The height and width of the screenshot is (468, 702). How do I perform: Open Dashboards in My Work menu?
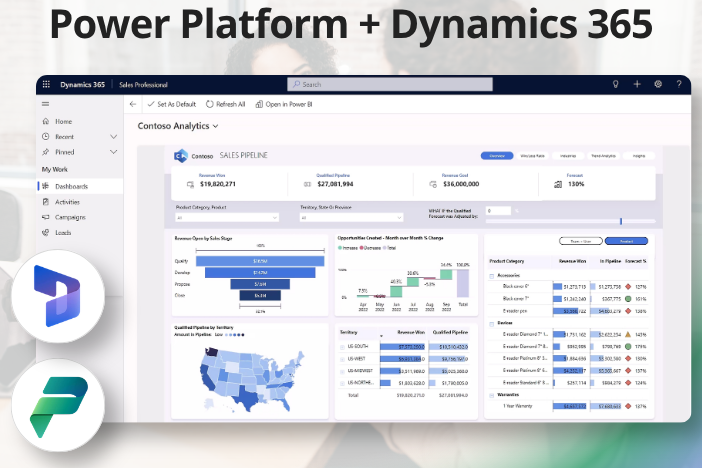pos(80,186)
